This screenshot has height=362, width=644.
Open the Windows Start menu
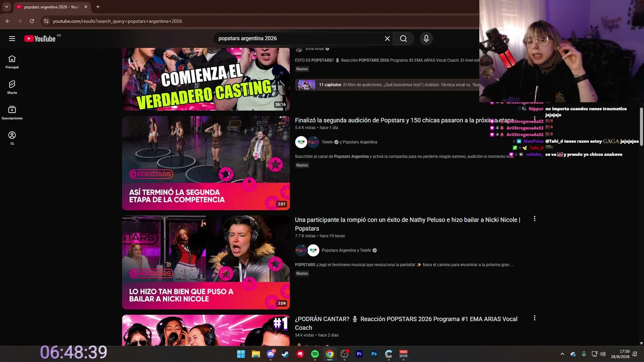[x=241, y=354]
